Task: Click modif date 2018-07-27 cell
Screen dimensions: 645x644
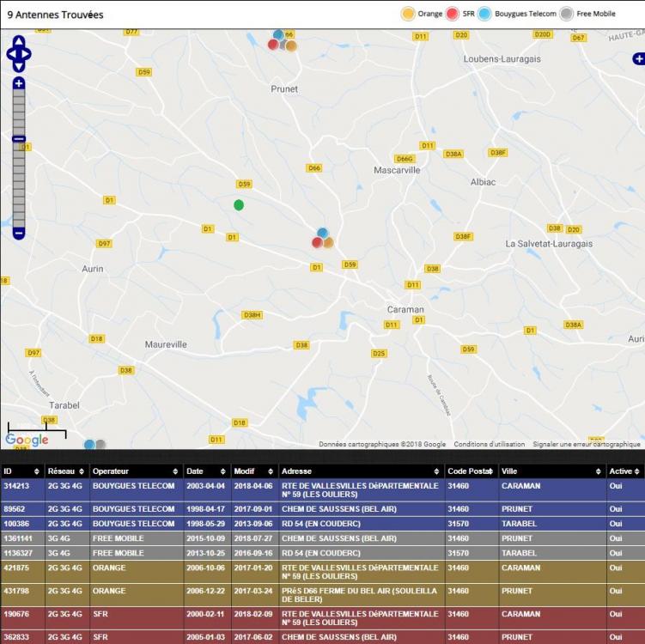Action: [x=253, y=538]
